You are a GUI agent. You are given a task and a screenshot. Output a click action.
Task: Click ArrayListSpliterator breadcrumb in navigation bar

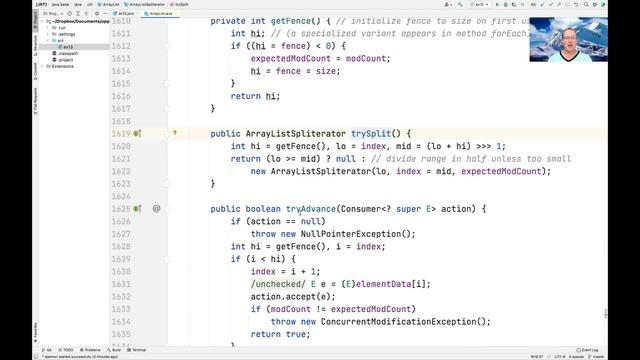coord(144,4)
